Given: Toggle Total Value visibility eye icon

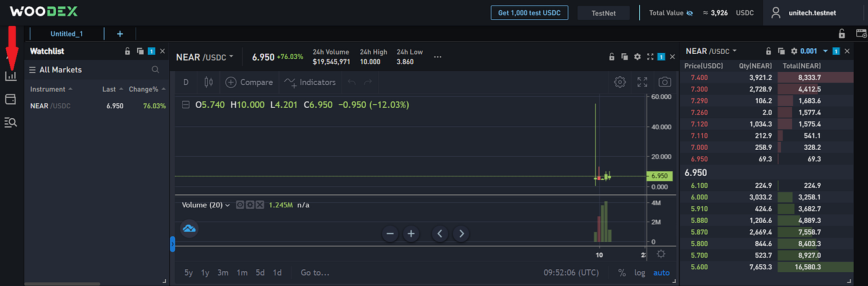Looking at the screenshot, I should (689, 13).
